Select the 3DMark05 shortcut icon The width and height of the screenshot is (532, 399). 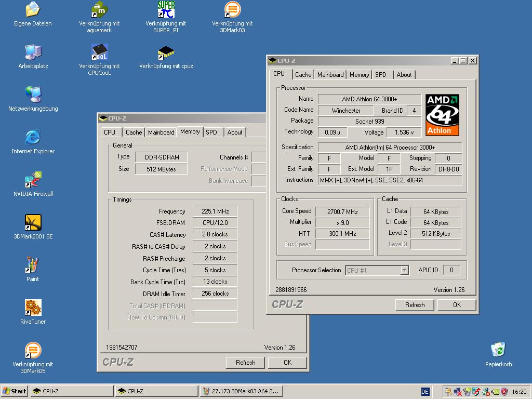(x=33, y=350)
